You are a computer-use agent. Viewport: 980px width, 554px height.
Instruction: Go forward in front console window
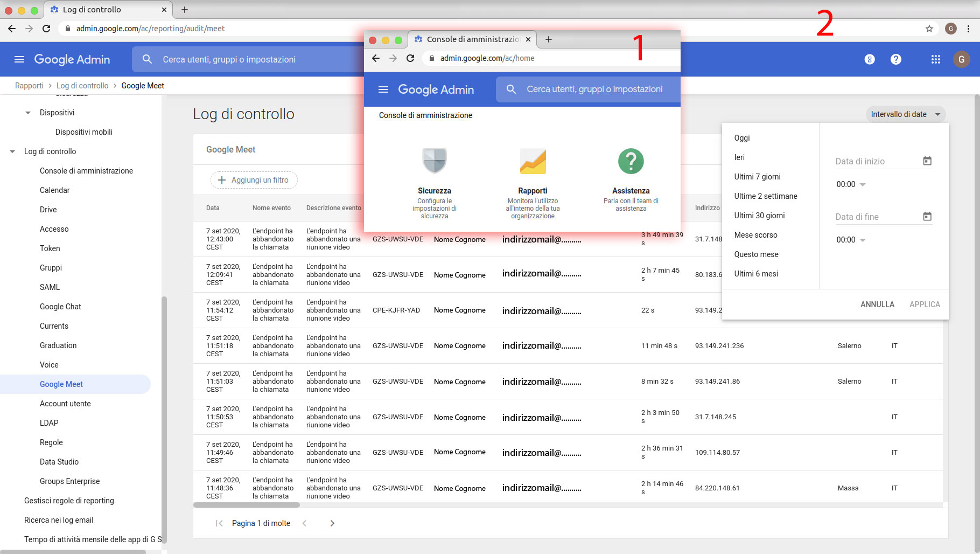click(x=393, y=58)
